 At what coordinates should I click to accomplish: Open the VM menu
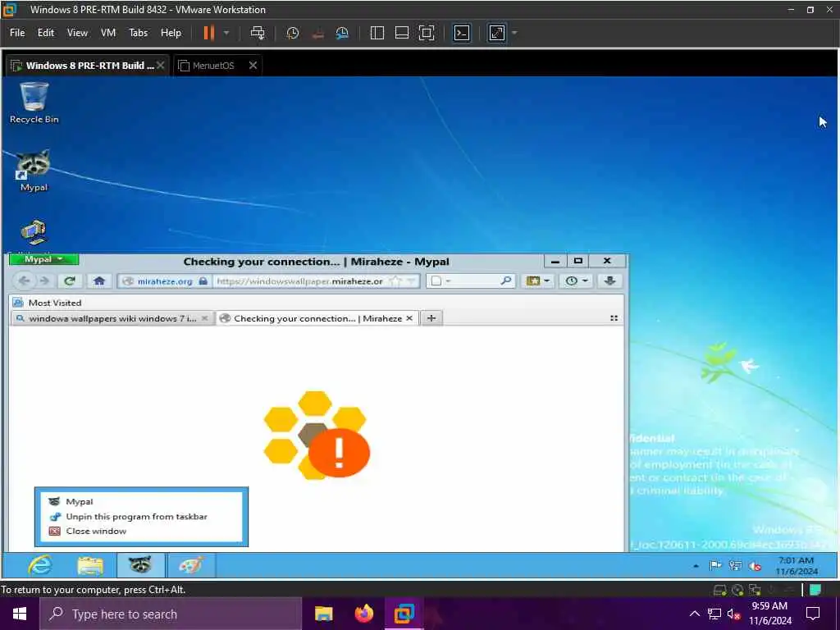coord(108,33)
